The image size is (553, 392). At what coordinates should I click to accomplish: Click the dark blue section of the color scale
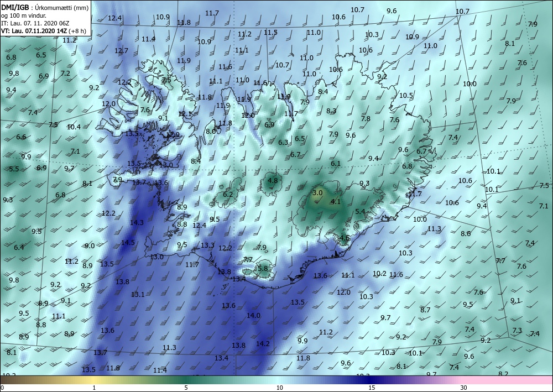pos(371,380)
